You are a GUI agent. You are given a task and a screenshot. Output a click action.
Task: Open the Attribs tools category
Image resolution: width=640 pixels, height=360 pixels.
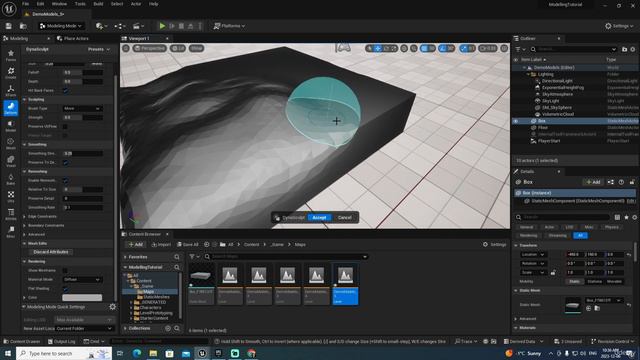pyautogui.click(x=11, y=213)
